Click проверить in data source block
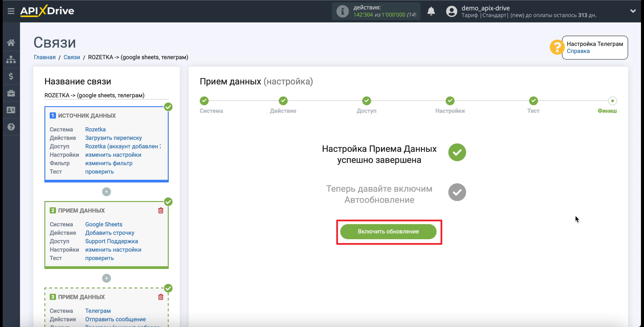The height and width of the screenshot is (327, 644). pyautogui.click(x=99, y=172)
